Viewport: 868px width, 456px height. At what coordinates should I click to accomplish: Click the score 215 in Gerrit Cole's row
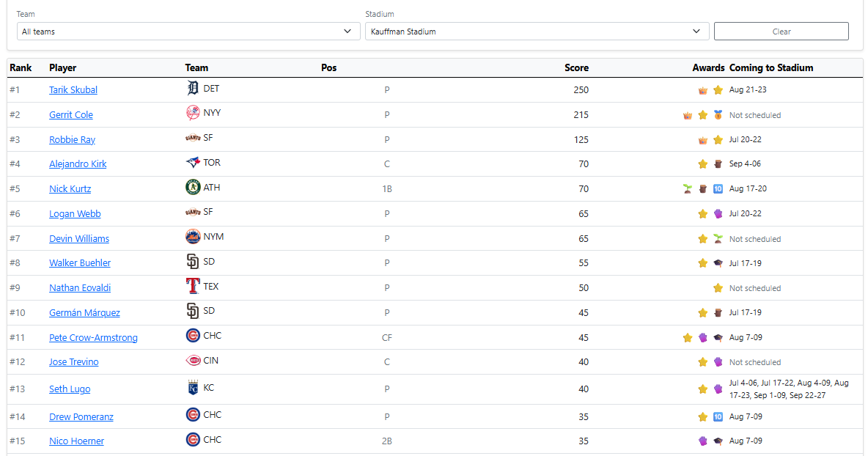pos(581,114)
